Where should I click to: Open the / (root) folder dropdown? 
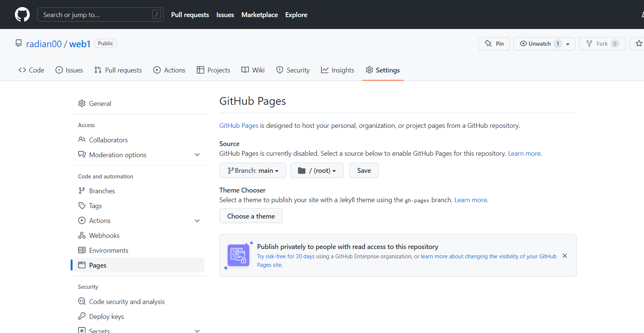(317, 170)
